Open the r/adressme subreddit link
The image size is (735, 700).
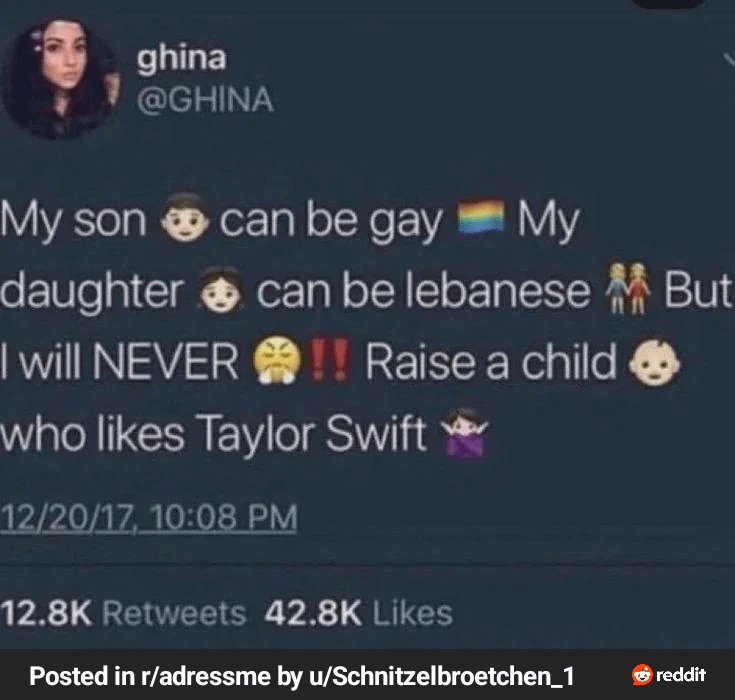tap(205, 676)
